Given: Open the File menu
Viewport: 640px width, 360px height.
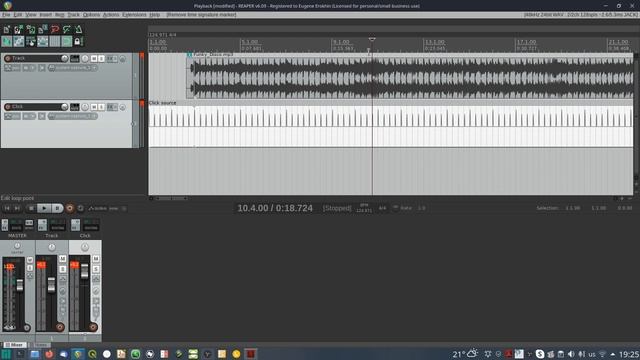Looking at the screenshot, I should coord(6,15).
